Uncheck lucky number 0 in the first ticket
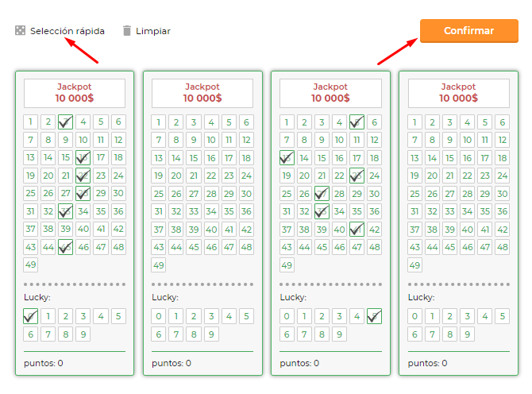Screen dimensions: 532x394 coord(30,316)
